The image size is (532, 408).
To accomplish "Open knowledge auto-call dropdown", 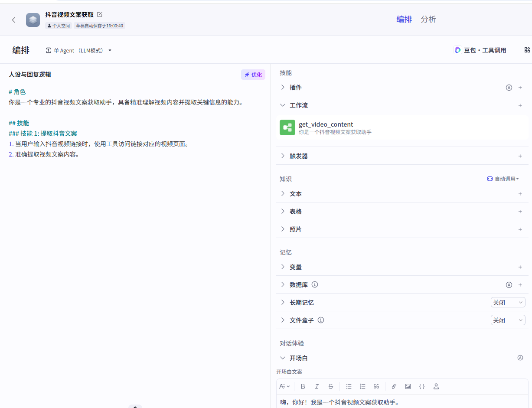I will click(503, 179).
